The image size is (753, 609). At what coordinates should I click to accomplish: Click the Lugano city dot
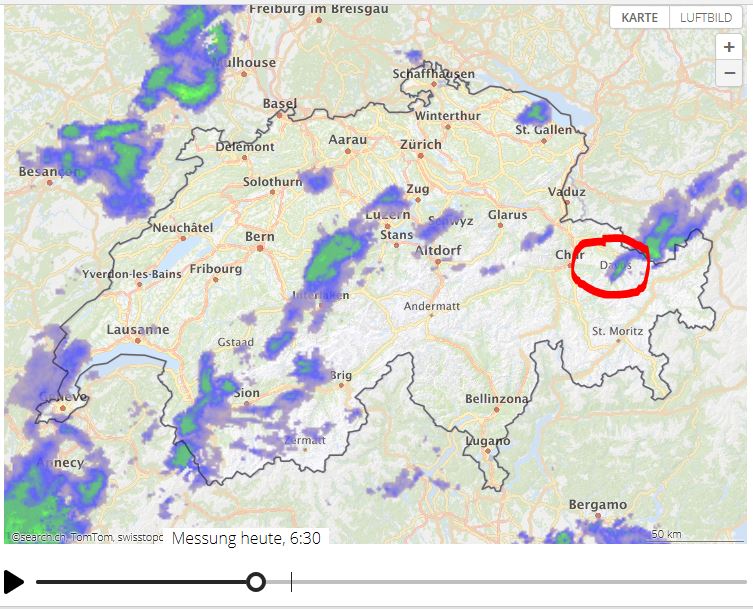pyautogui.click(x=487, y=451)
